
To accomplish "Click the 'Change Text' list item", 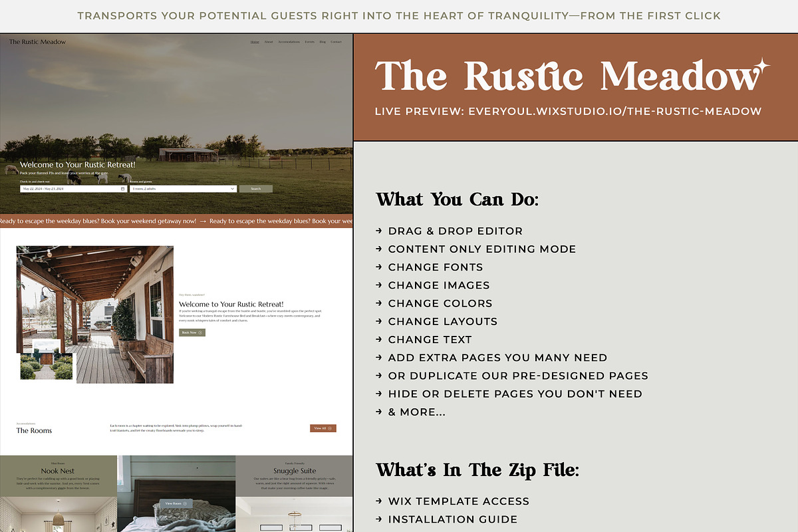I will tap(430, 339).
